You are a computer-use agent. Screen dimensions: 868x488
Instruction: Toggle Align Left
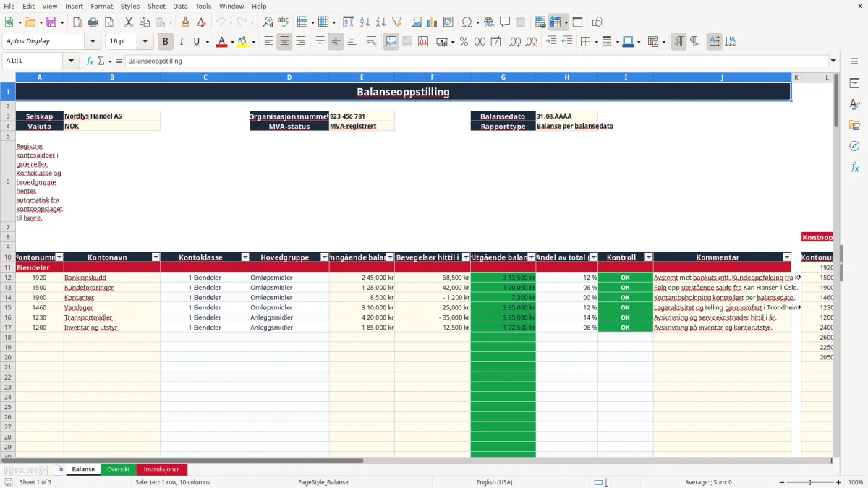[x=268, y=42]
